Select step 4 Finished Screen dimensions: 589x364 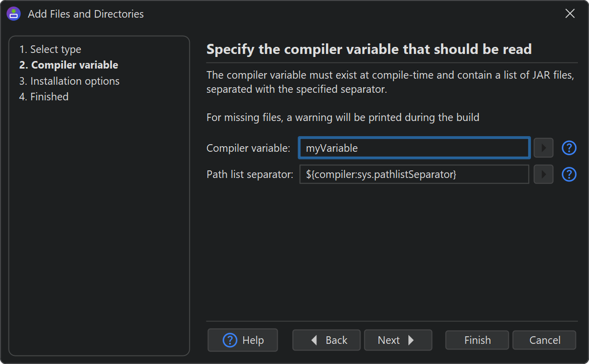coord(43,96)
